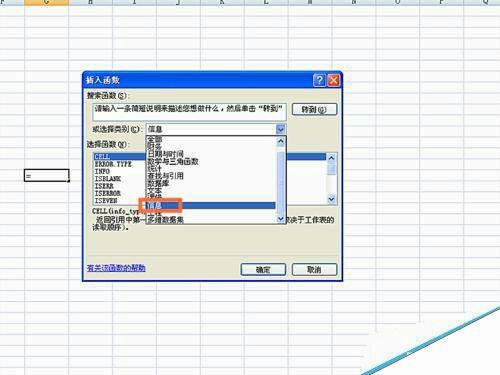Select 查找与引用 in the category list
This screenshot has height=375, width=500.
click(166, 176)
